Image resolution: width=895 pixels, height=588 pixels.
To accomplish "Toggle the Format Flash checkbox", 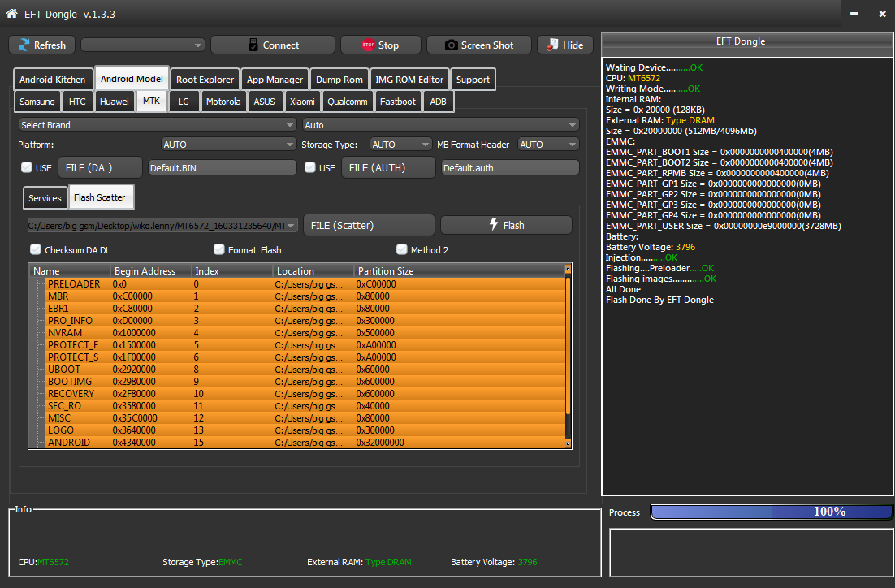I will [218, 249].
